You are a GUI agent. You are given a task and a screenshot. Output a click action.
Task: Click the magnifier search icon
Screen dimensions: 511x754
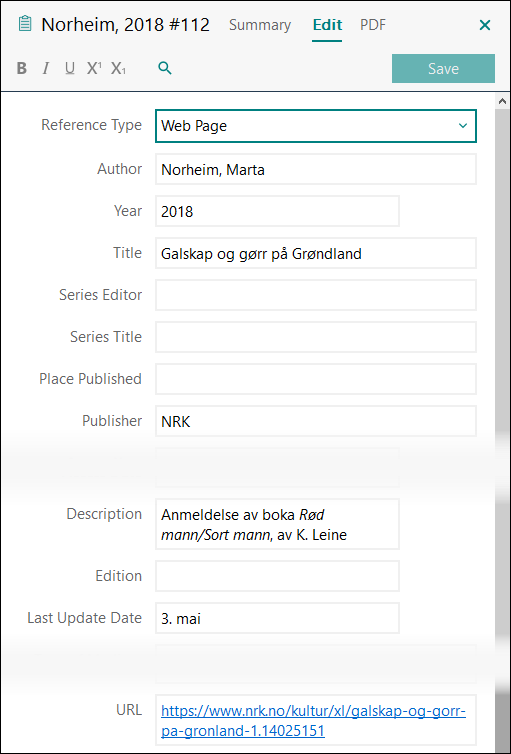tap(165, 68)
